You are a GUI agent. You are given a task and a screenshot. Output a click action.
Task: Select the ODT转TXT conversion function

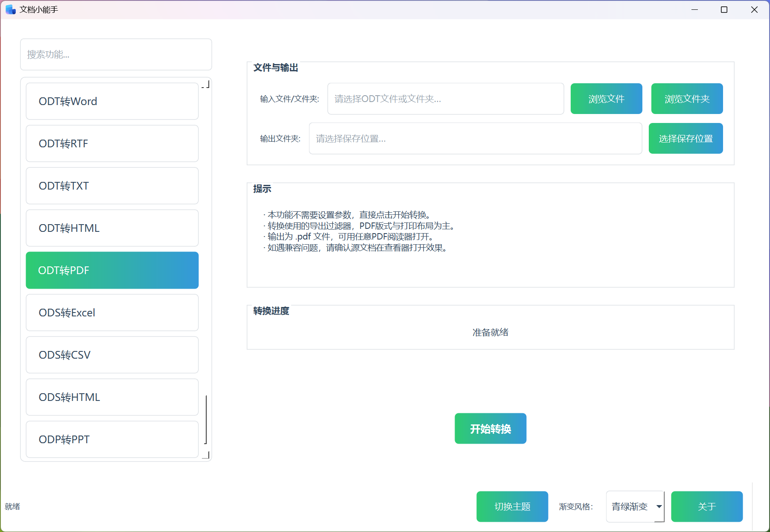pyautogui.click(x=112, y=186)
